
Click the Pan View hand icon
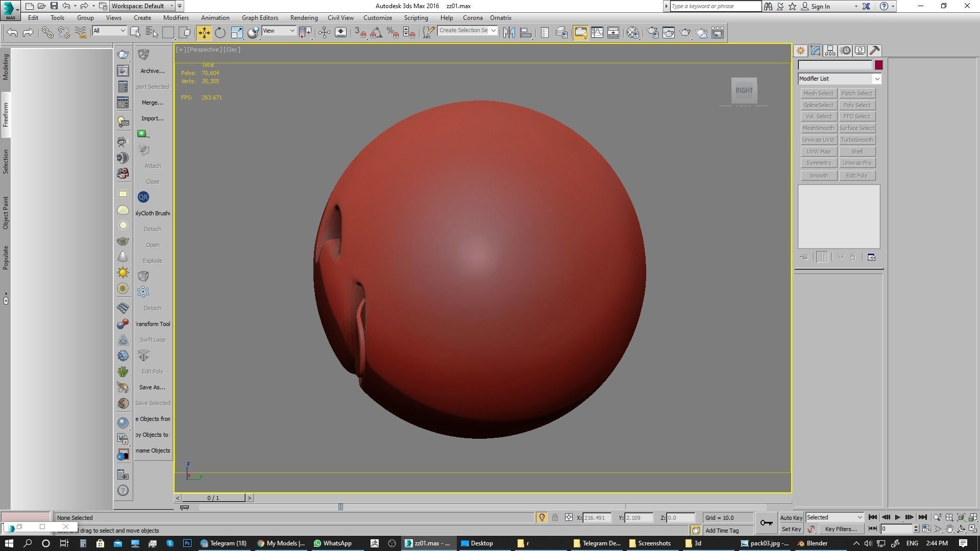[x=949, y=529]
